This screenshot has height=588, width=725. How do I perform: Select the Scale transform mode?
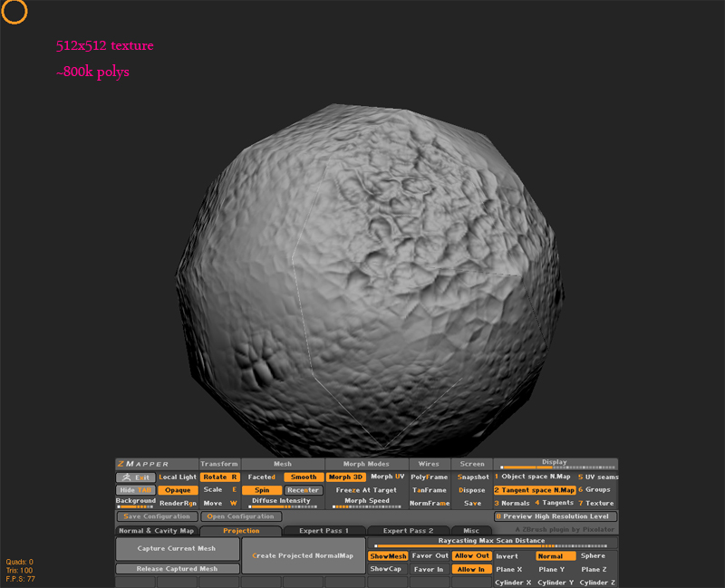[x=219, y=489]
